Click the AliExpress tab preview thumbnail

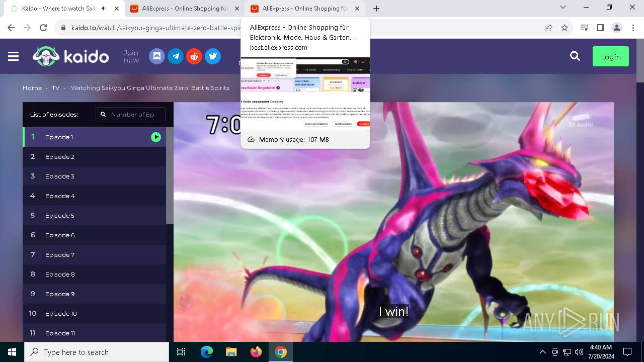tap(305, 94)
